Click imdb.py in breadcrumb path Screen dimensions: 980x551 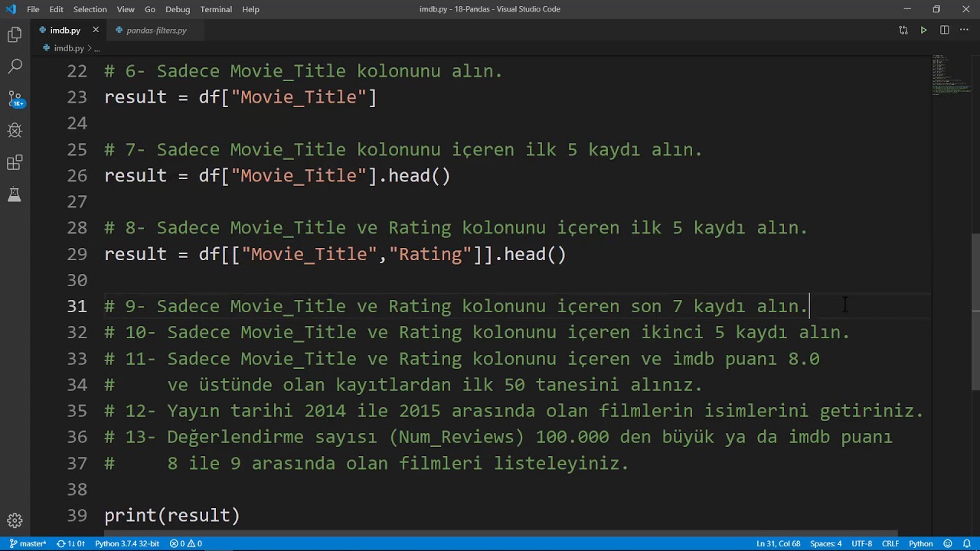(x=69, y=48)
